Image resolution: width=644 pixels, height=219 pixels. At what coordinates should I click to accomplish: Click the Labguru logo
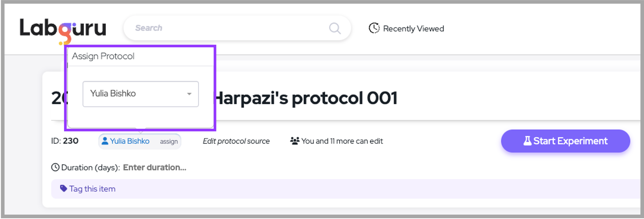63,29
